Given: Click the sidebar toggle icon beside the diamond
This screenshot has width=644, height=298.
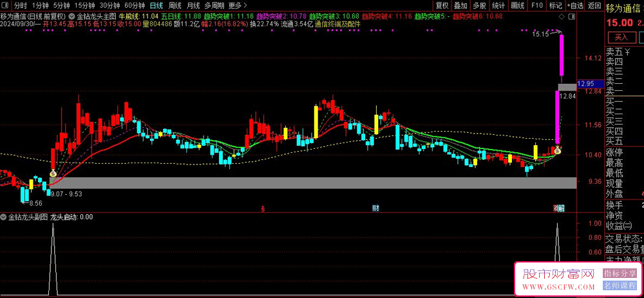Looking at the screenshot, I should point(571,17).
